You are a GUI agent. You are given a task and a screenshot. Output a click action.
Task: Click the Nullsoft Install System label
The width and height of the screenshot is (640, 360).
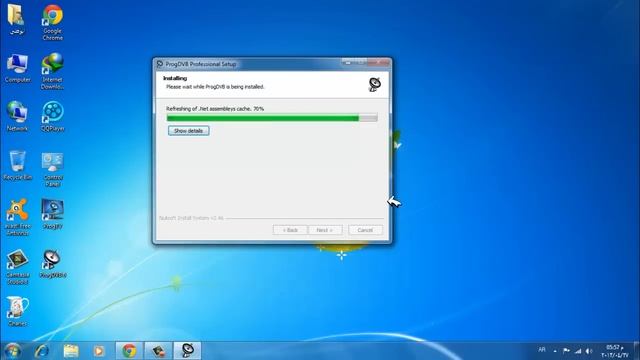coord(191,218)
